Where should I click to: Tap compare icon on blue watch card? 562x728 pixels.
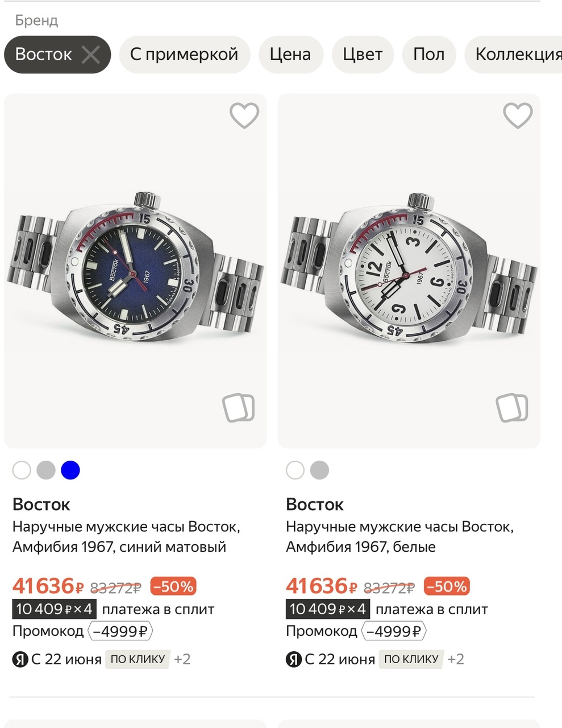239,407
